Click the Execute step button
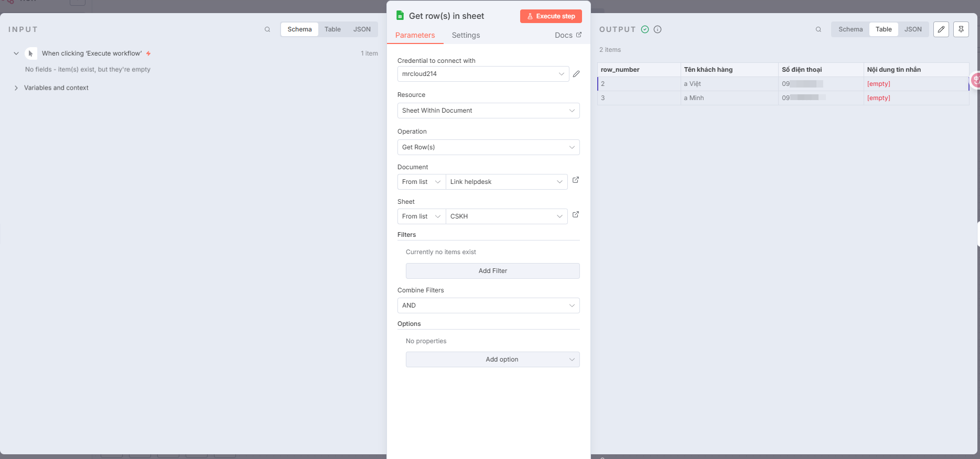This screenshot has width=980, height=459. pos(551,16)
